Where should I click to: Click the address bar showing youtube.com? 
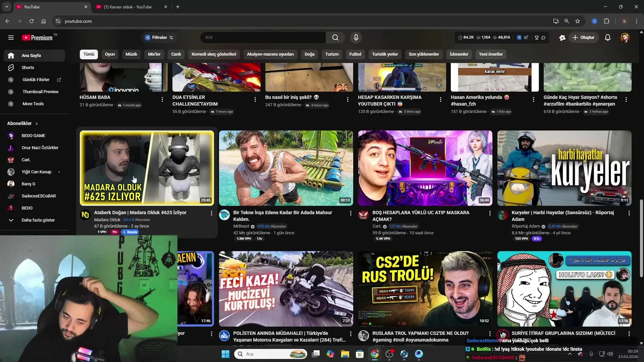tap(302, 21)
